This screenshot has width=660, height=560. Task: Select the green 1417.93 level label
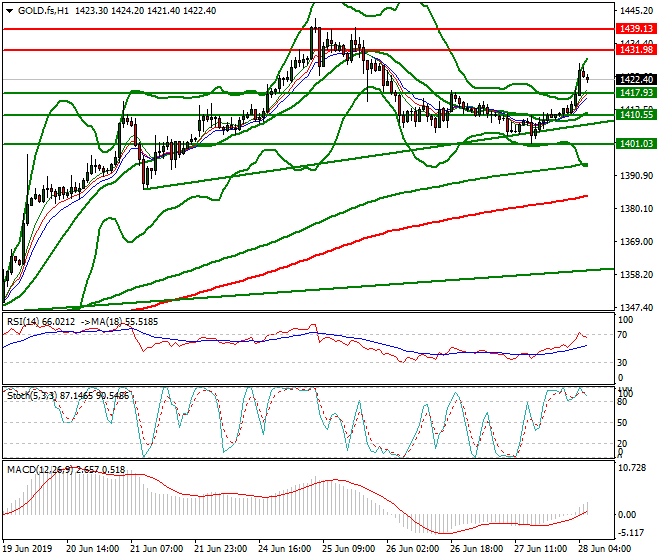pos(636,93)
